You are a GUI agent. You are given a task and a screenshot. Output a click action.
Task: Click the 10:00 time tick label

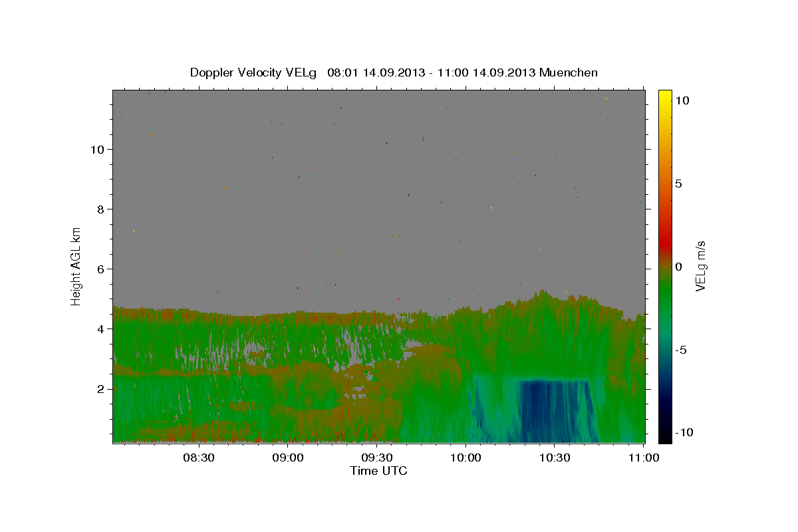[465, 458]
